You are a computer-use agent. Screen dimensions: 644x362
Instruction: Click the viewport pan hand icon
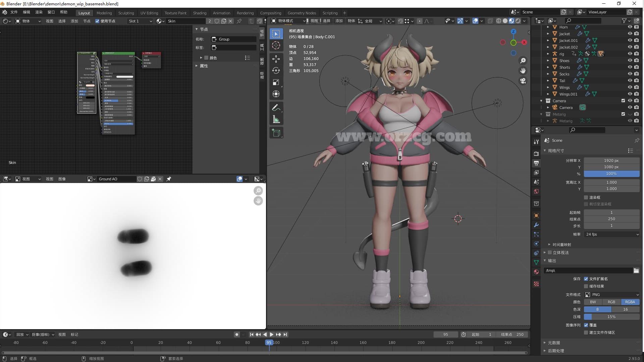523,71
